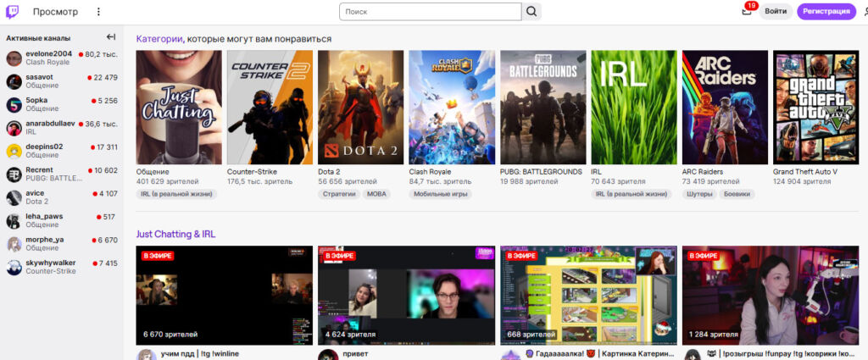Open evelone2004 channel avatar
The width and height of the screenshot is (868, 360).
14,58
